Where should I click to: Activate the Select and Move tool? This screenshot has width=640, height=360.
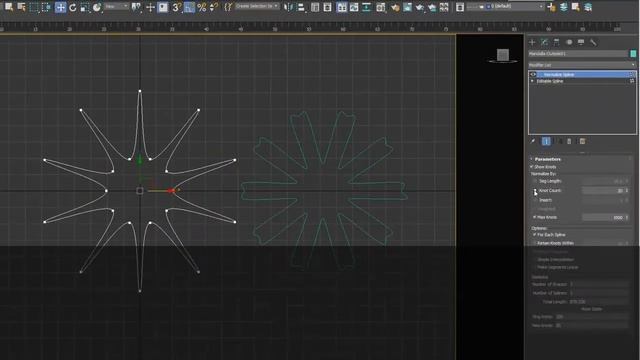tap(60, 7)
